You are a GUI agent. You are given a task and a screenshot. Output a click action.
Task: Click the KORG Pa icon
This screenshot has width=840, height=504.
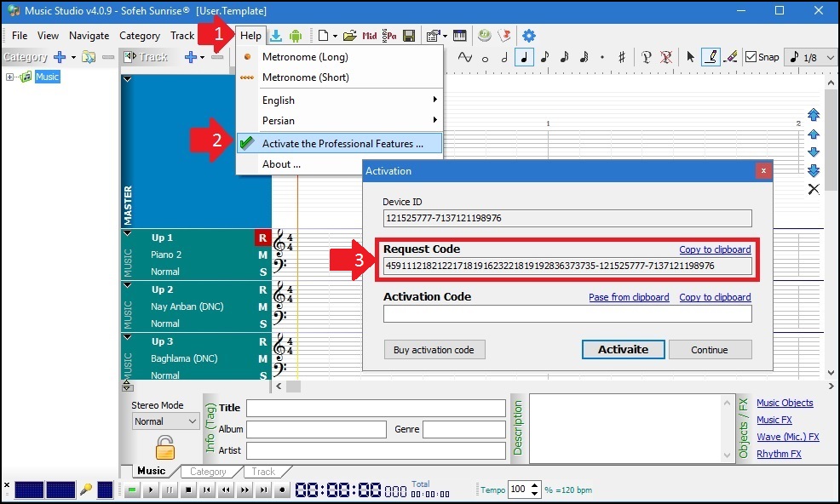(x=389, y=36)
